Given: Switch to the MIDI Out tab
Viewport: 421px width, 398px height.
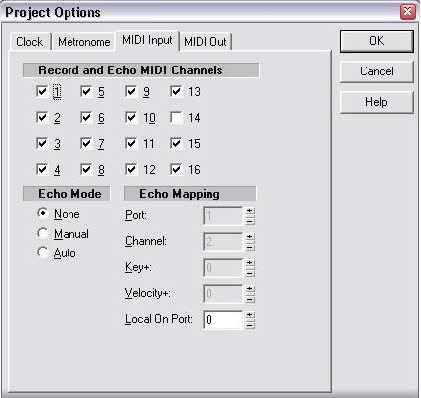Looking at the screenshot, I should [x=205, y=42].
